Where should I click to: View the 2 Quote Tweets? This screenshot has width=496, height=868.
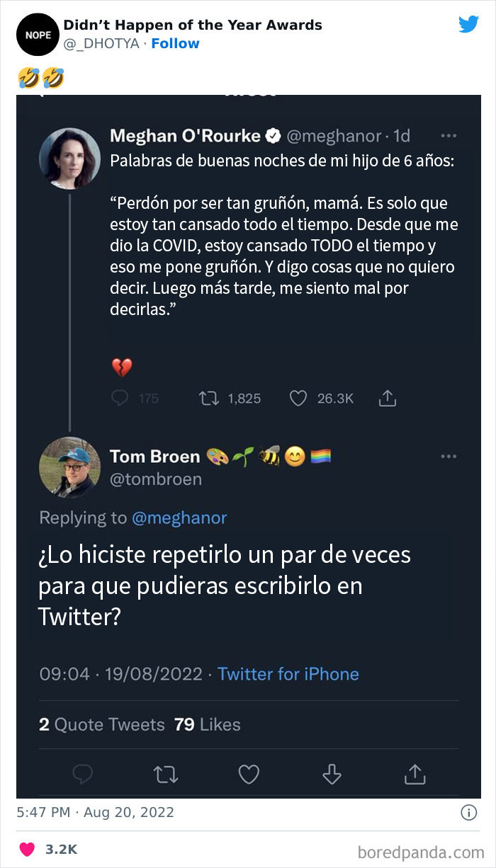102,724
